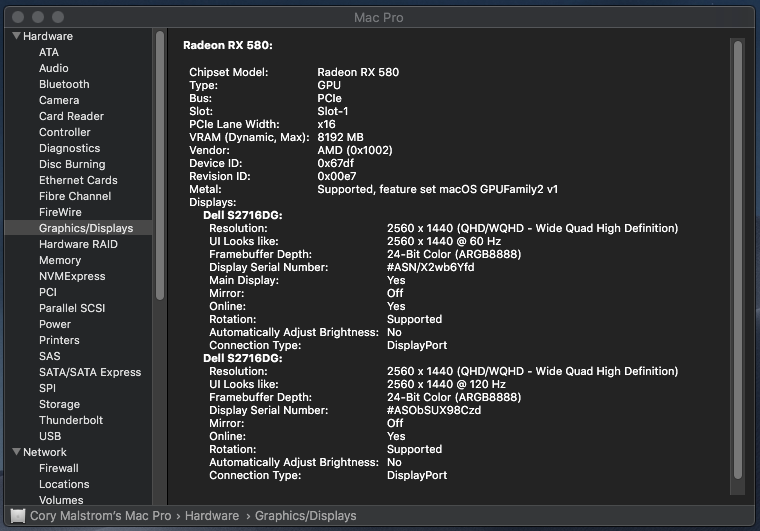Click the Hardware category header
The width and height of the screenshot is (760, 531).
(x=48, y=36)
